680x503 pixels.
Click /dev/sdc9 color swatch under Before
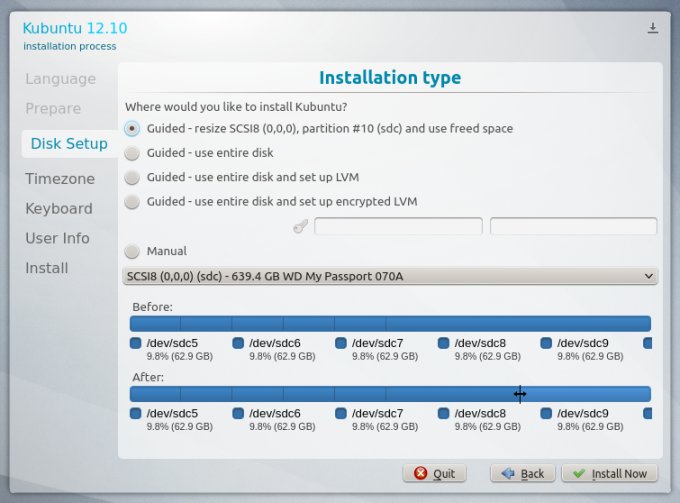546,343
